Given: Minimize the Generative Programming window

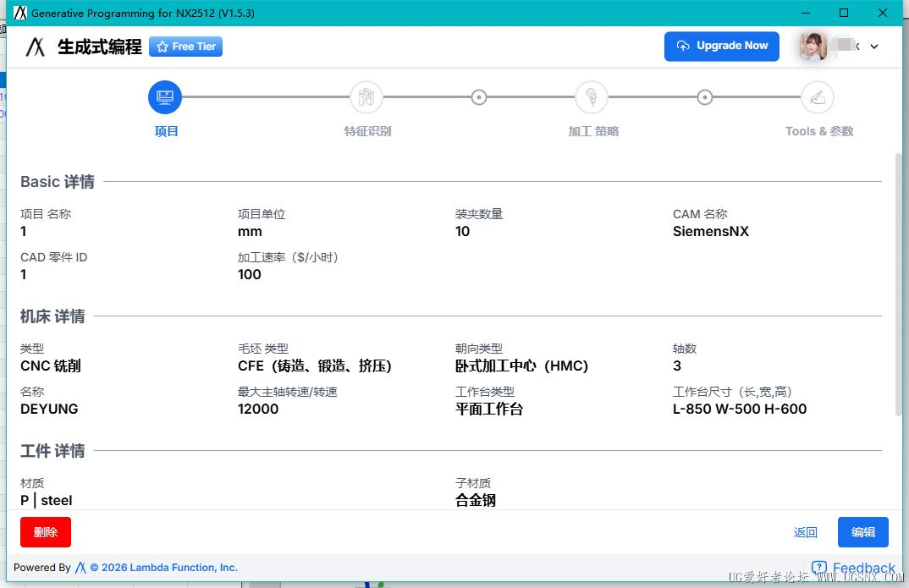Looking at the screenshot, I should pyautogui.click(x=806, y=13).
